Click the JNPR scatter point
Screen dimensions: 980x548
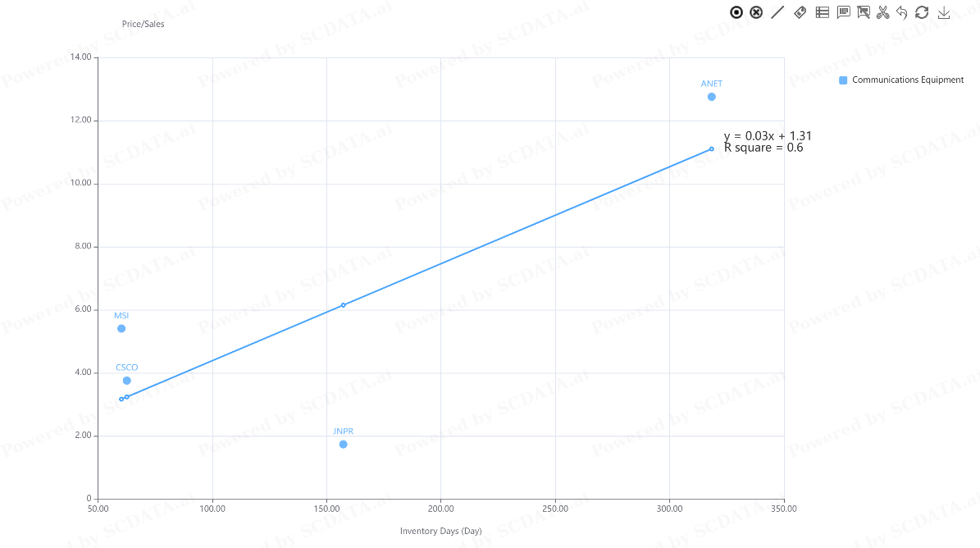click(343, 445)
